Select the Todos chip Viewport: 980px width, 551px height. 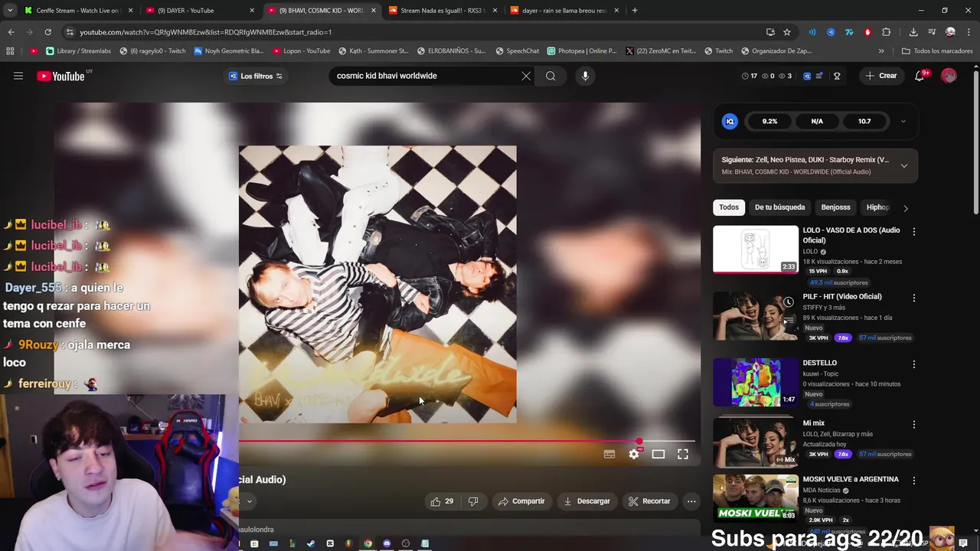[x=729, y=207]
